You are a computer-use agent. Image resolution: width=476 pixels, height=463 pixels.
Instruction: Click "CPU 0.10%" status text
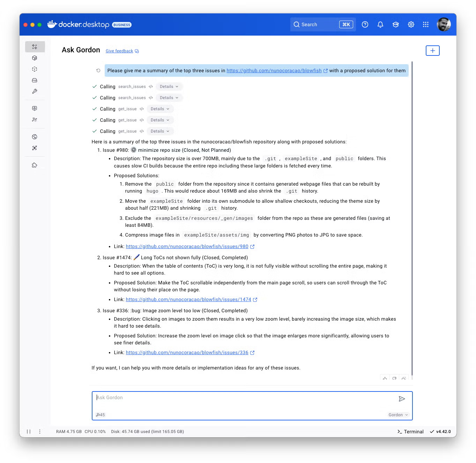coord(95,432)
